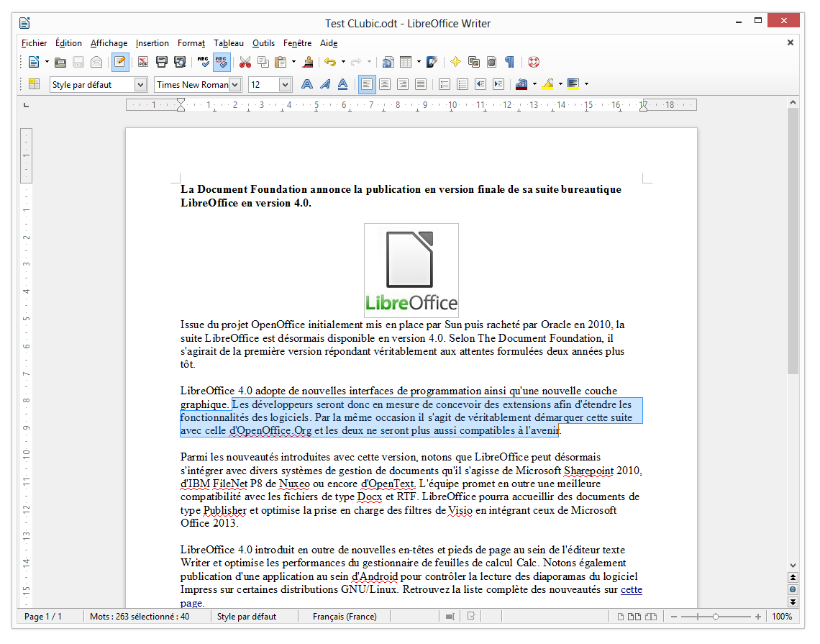The height and width of the screenshot is (644, 820).
Task: Open LibreOffice Help via the lifebuoy icon
Action: pos(533,62)
